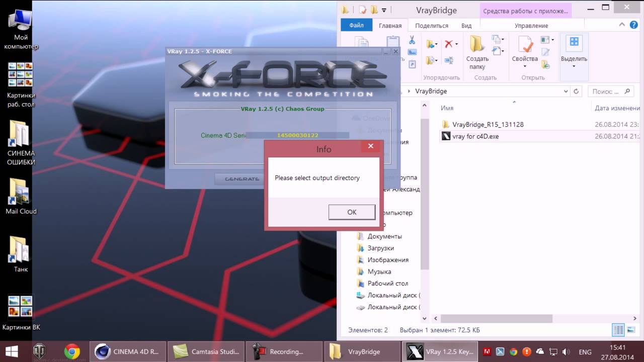Viewport: 644px width, 362px height.
Task: Click the volume speaker tray icon
Action: 567,352
